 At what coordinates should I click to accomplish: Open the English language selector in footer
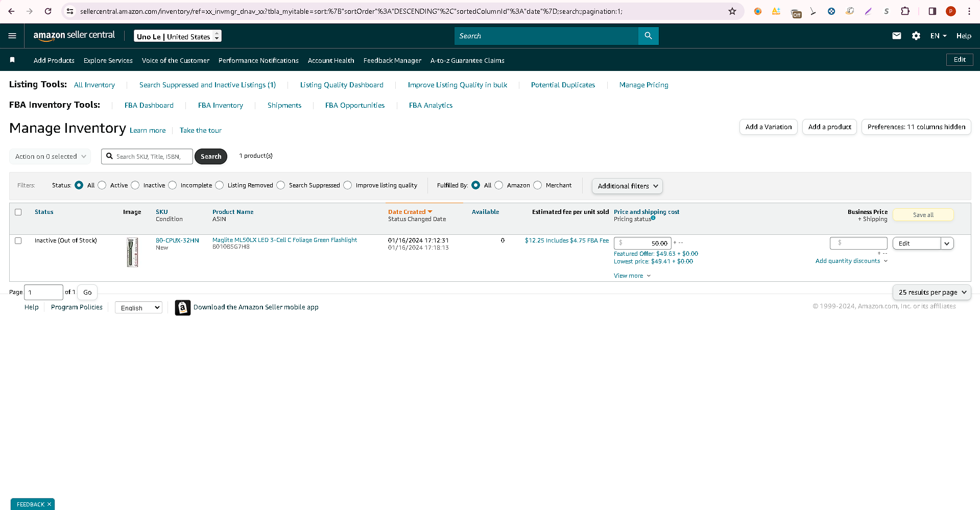click(x=138, y=308)
